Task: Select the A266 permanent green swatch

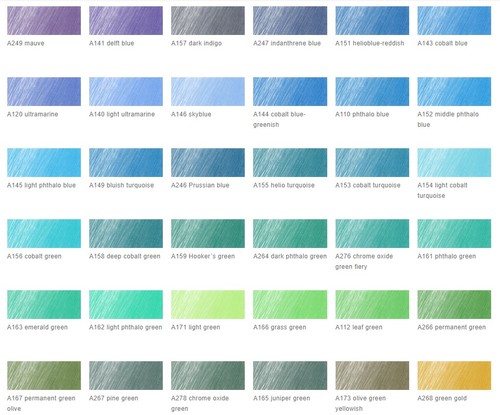Action: [x=454, y=304]
